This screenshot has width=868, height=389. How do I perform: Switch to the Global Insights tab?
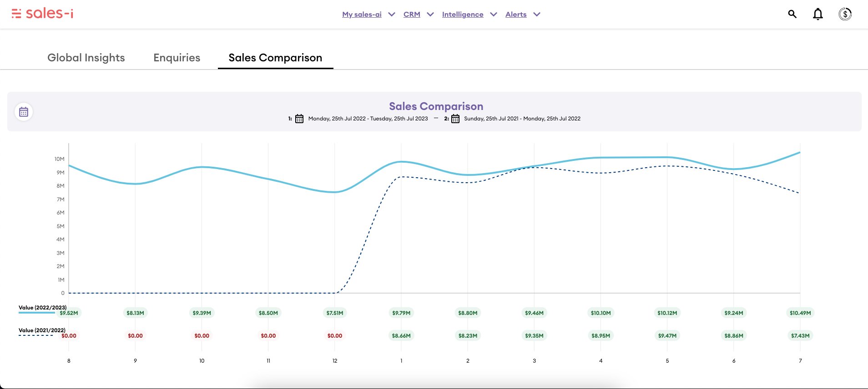86,58
